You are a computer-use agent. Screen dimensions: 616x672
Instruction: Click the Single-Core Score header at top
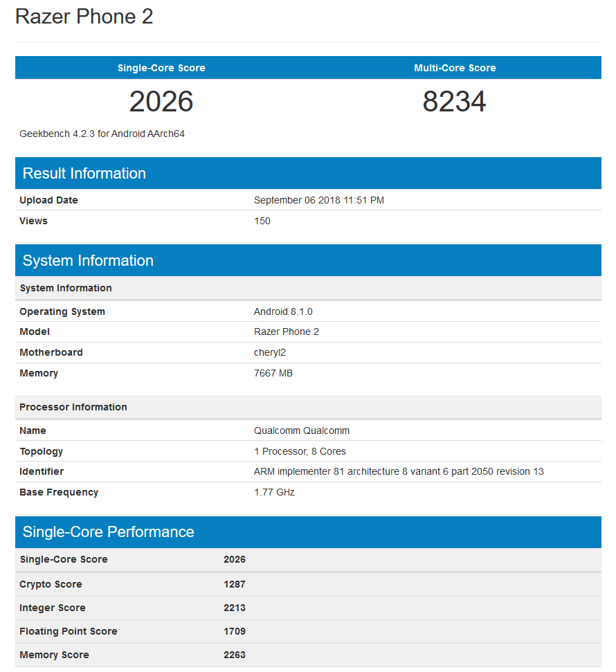[161, 68]
